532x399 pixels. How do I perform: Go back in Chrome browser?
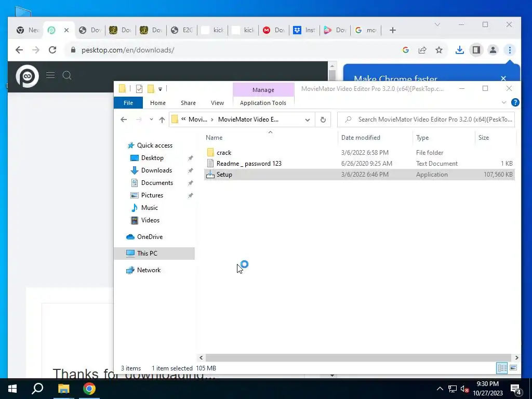[x=19, y=50]
